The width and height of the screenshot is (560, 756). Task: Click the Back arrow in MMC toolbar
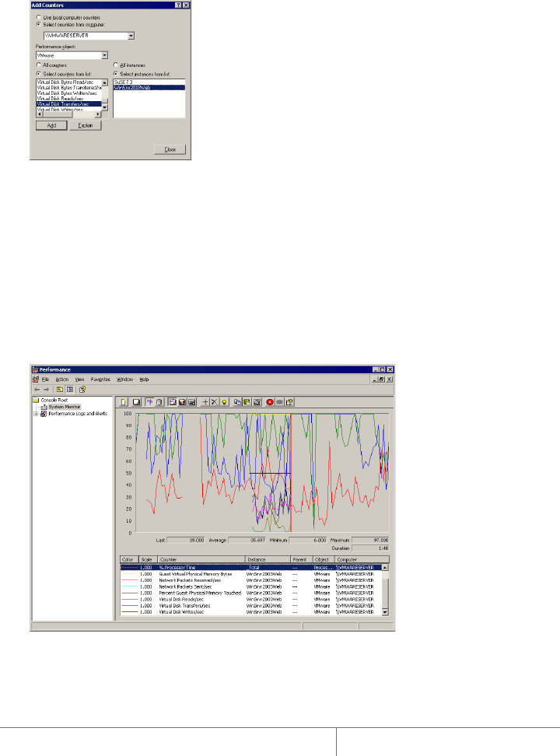point(37,389)
